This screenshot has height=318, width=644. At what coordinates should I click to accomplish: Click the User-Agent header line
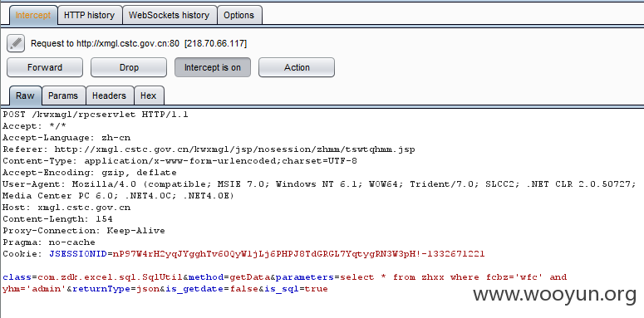319,183
